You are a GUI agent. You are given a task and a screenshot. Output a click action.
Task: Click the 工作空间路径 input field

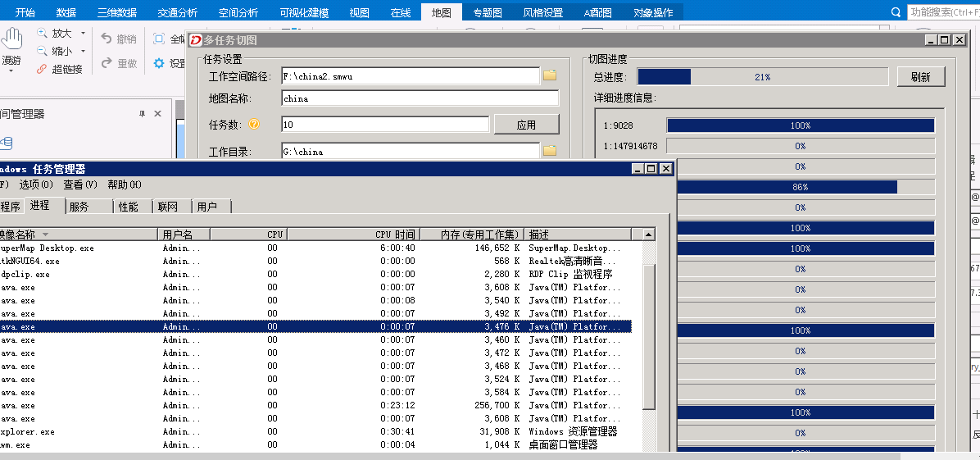pyautogui.click(x=410, y=76)
